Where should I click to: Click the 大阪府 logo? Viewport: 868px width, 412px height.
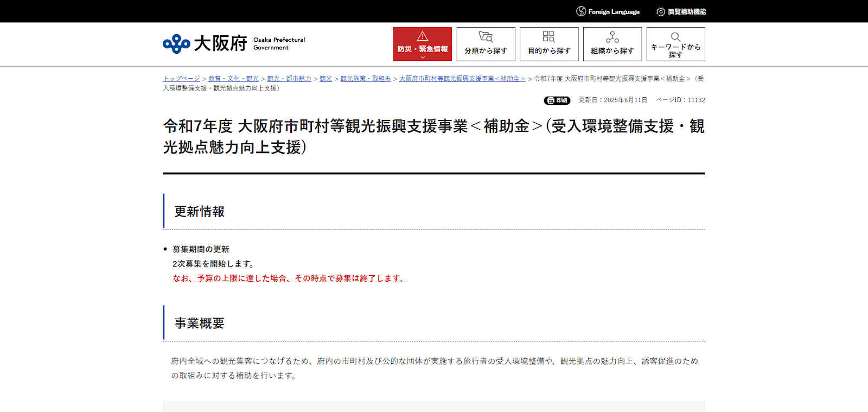click(205, 43)
